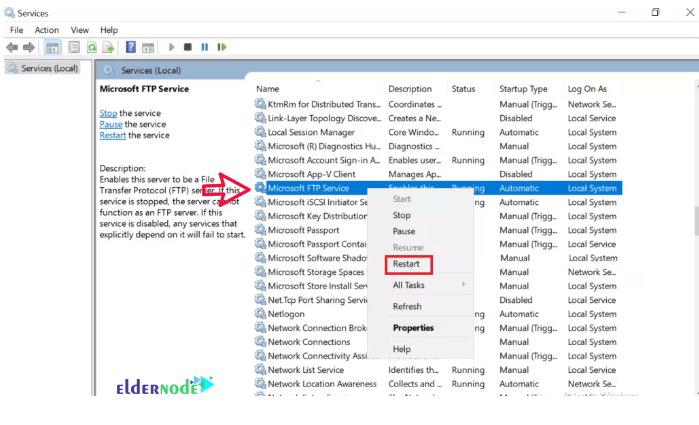Image resolution: width=699 pixels, height=425 pixels.
Task: Click the Export List toolbar icon
Action: pyautogui.click(x=108, y=47)
